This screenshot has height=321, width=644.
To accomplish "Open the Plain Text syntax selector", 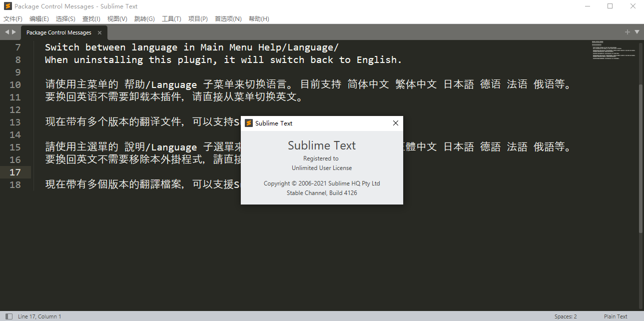I will tap(616, 316).
